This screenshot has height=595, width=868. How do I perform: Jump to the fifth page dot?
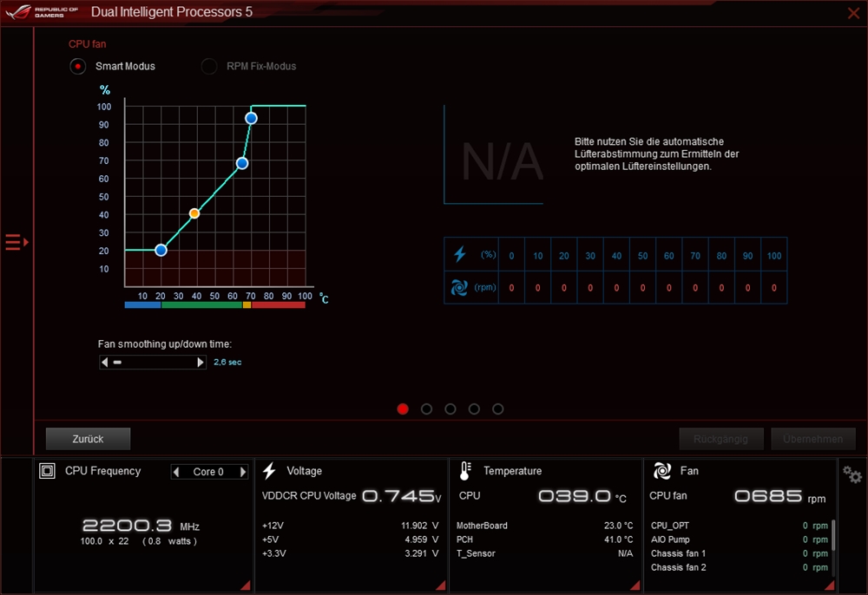coord(497,409)
